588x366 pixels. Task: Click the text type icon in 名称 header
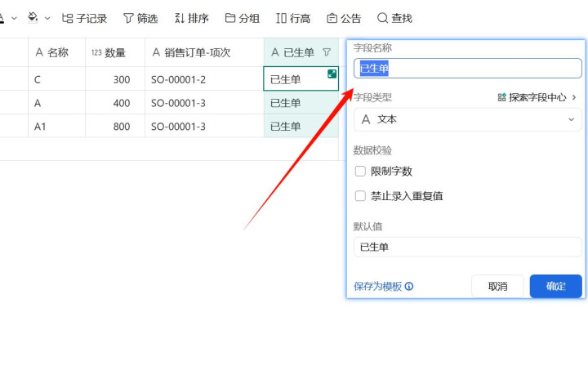(39, 52)
